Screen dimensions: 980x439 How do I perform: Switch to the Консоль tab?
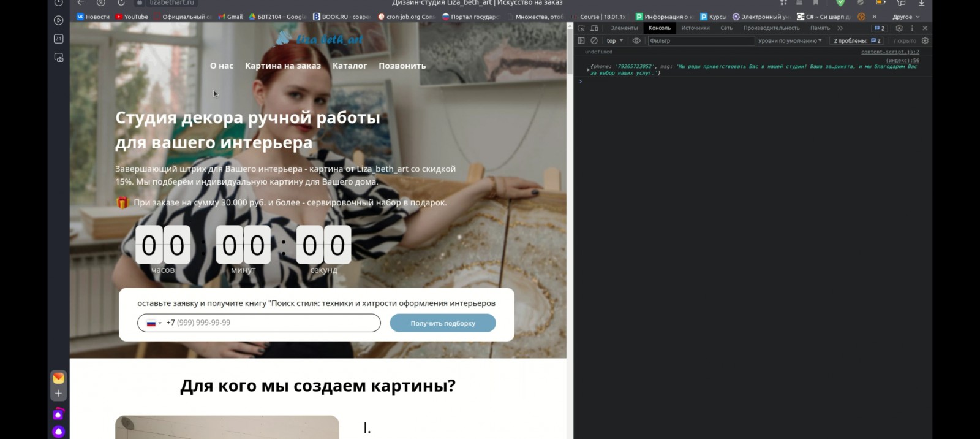pyautogui.click(x=660, y=28)
